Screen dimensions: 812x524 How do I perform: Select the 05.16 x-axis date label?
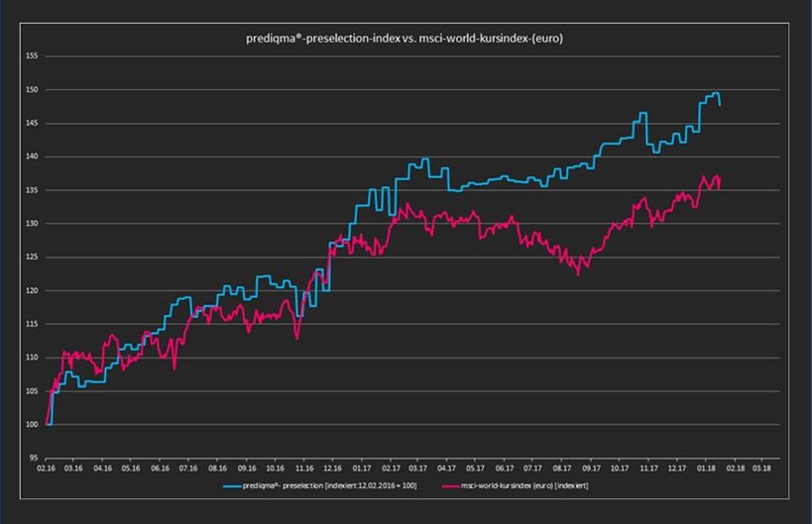[x=132, y=467]
